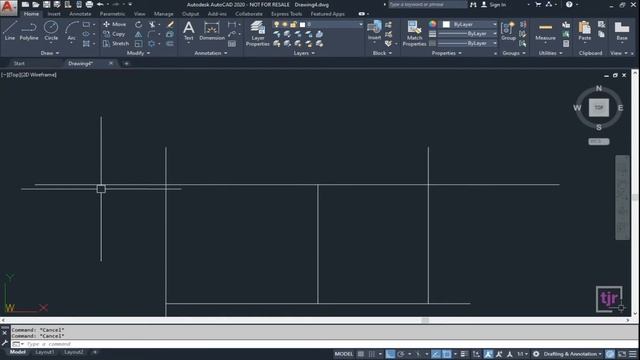Viewport: 640px width, 360px height.
Task: Click the Group tool icon
Action: pos(508,31)
